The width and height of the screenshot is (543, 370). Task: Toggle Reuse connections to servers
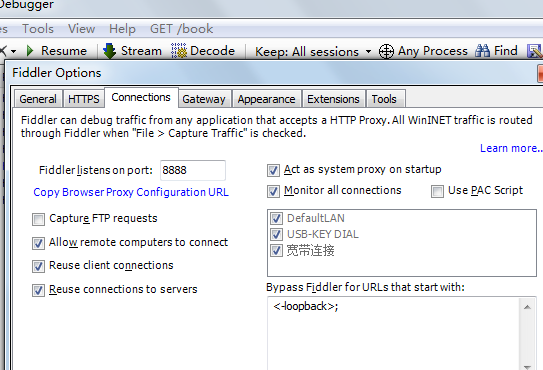(x=38, y=290)
